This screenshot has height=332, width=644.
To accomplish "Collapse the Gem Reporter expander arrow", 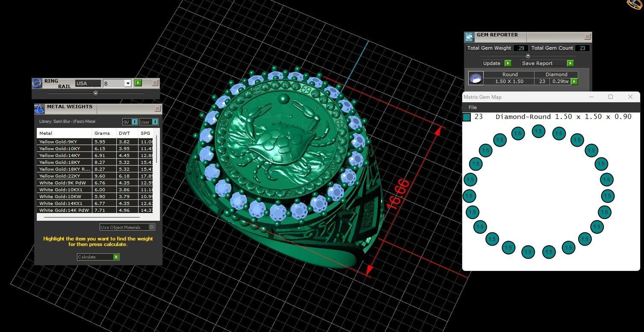I will point(528,56).
